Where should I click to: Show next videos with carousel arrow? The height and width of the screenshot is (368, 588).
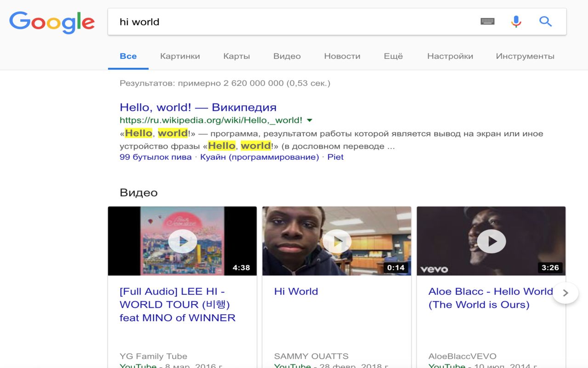(x=565, y=293)
